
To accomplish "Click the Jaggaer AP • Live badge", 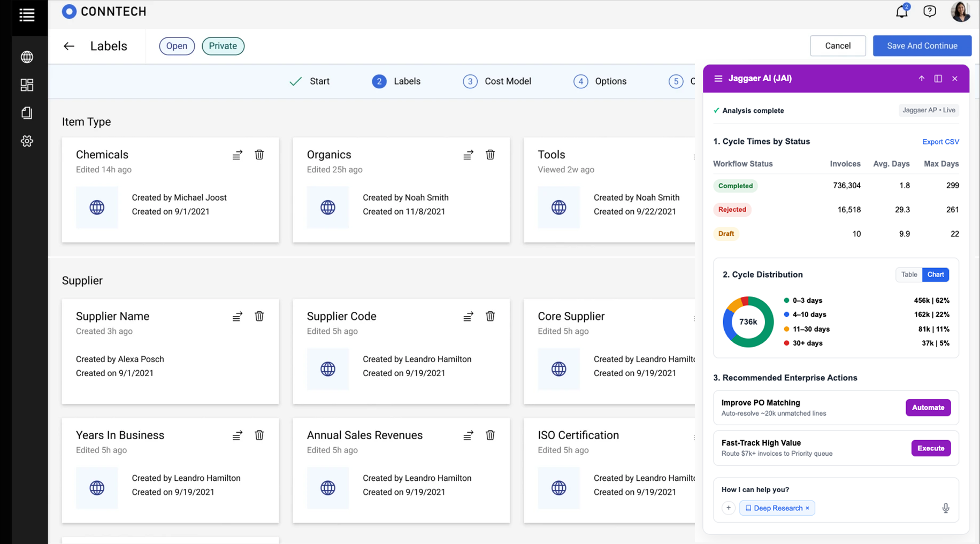I will pyautogui.click(x=929, y=110).
